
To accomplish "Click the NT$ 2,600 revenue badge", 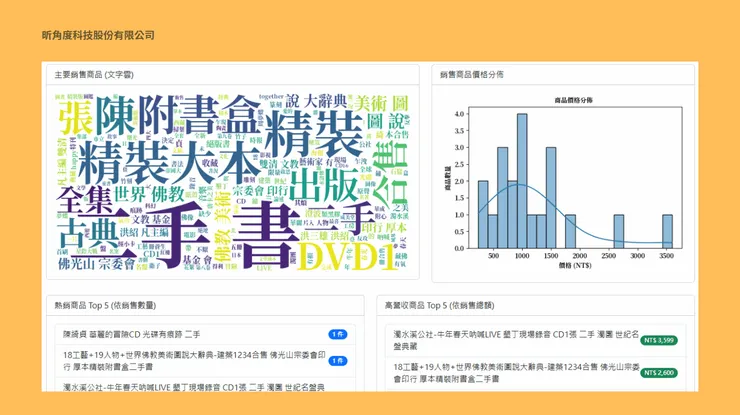I will (659, 373).
